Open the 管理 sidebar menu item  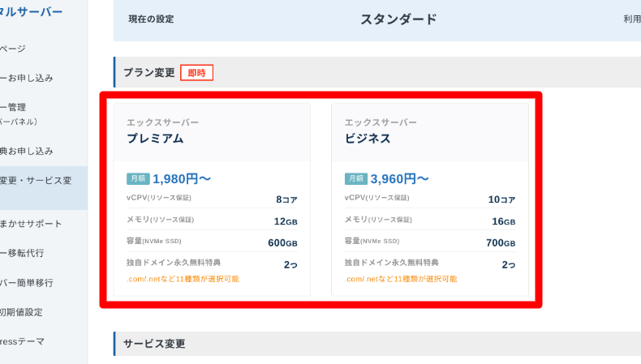[x=13, y=108]
